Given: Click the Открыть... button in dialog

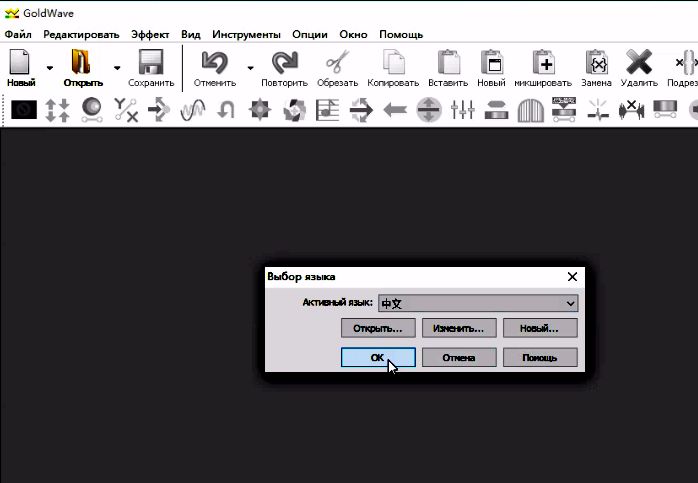Looking at the screenshot, I should 378,328.
